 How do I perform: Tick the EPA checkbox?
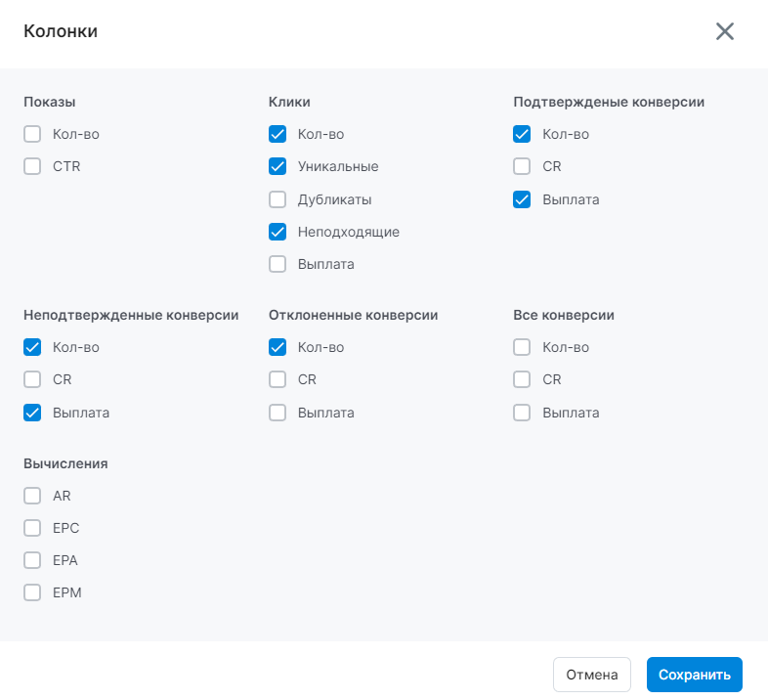tap(32, 560)
